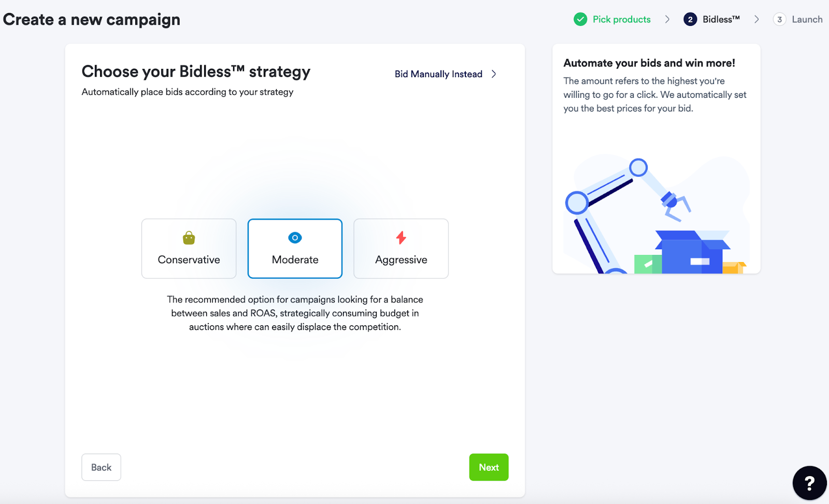Click the red lightning bolt icon
The image size is (829, 504).
(401, 238)
